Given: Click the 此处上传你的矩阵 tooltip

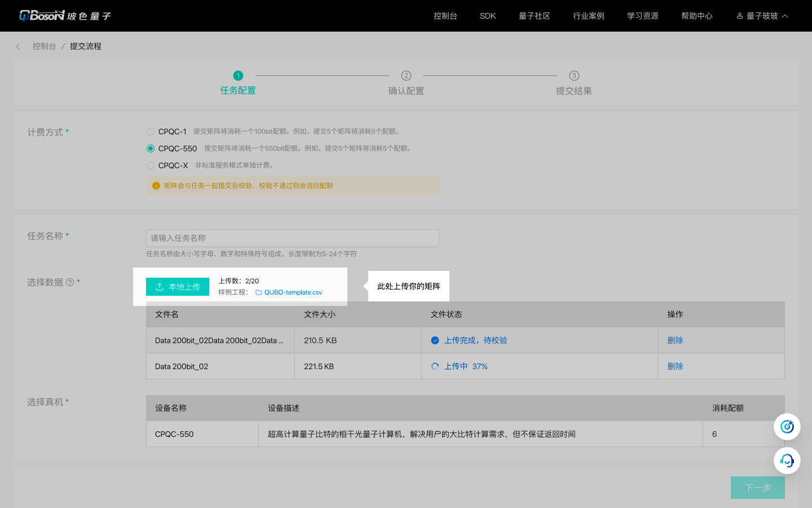Looking at the screenshot, I should (409, 286).
